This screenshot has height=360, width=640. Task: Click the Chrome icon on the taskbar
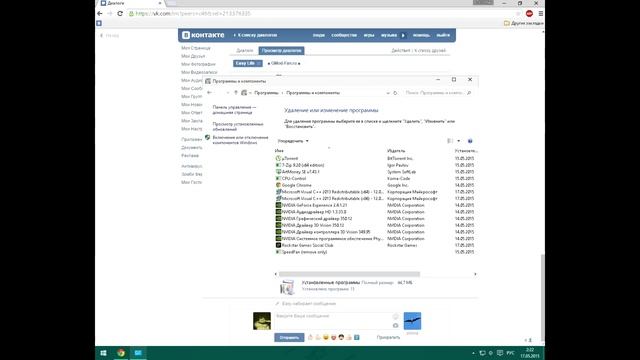(x=121, y=353)
